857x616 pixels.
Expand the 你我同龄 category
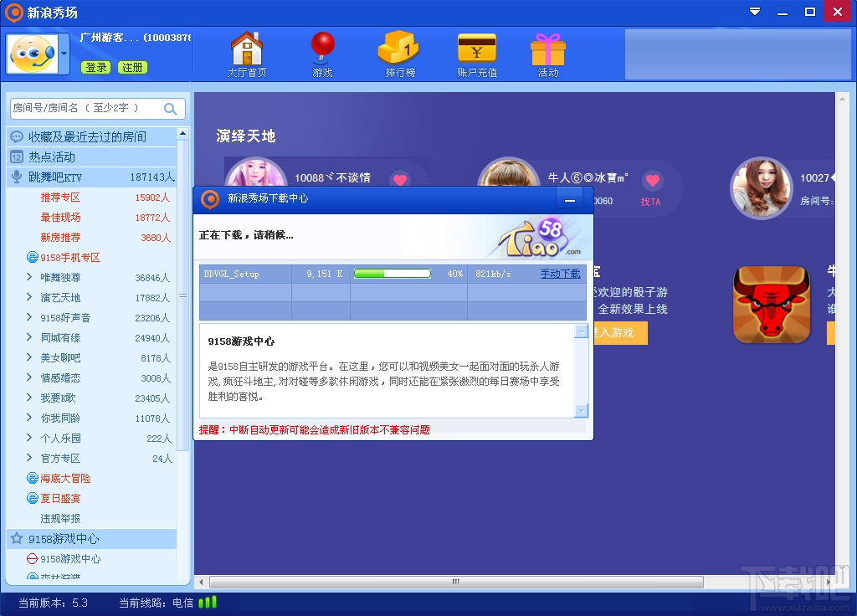pyautogui.click(x=29, y=418)
